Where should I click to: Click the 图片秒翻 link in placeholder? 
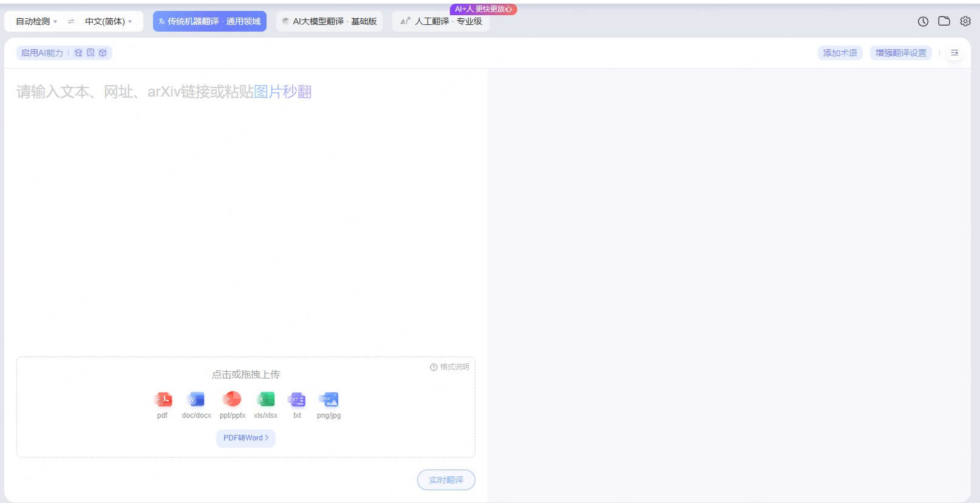click(x=282, y=92)
